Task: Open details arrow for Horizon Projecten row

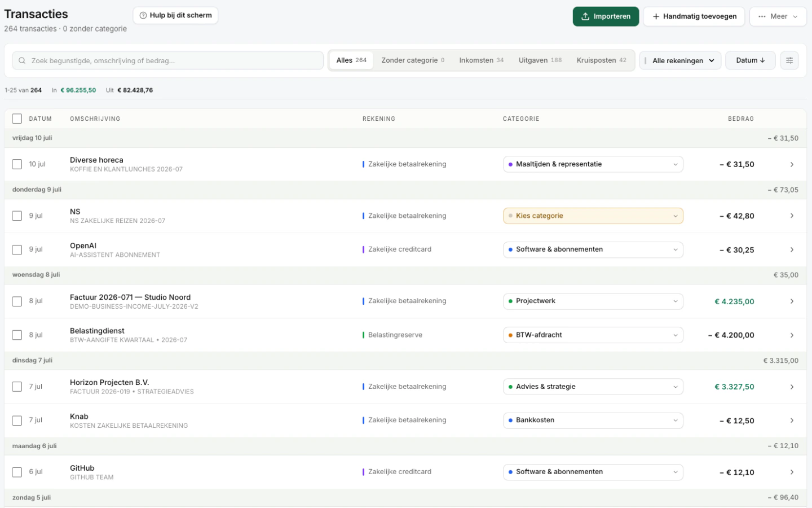Action: [792, 387]
